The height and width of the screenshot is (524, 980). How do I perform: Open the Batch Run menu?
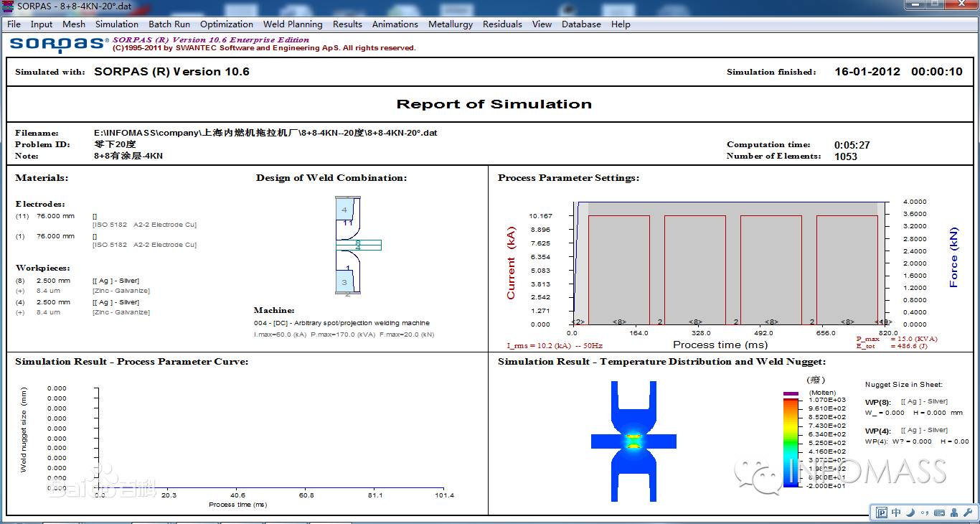pyautogui.click(x=169, y=24)
